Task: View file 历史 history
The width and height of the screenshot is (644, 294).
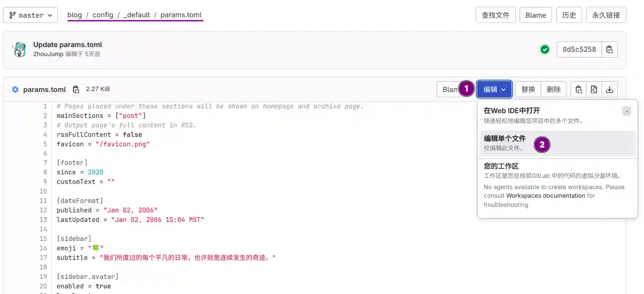Action: click(x=569, y=15)
